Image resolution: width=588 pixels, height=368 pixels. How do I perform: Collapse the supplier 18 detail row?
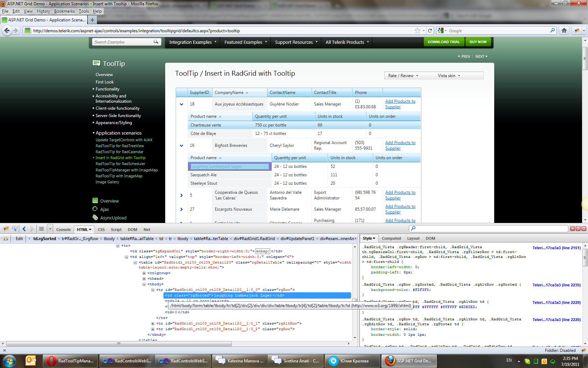pos(181,104)
